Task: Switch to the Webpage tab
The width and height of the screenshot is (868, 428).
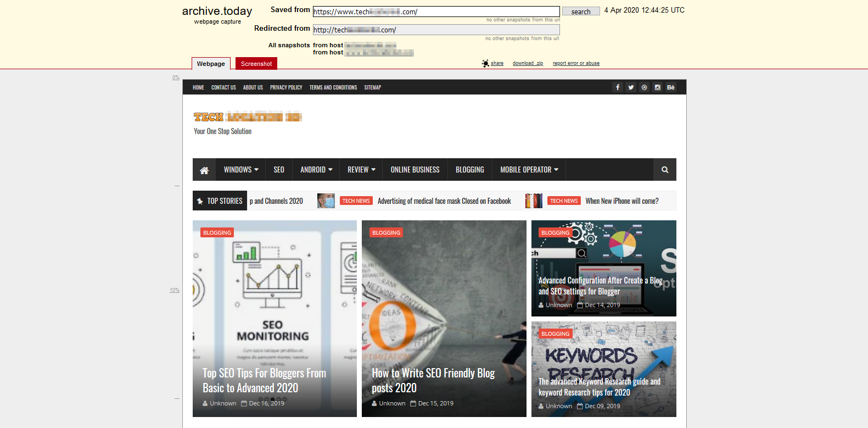Action: point(211,64)
